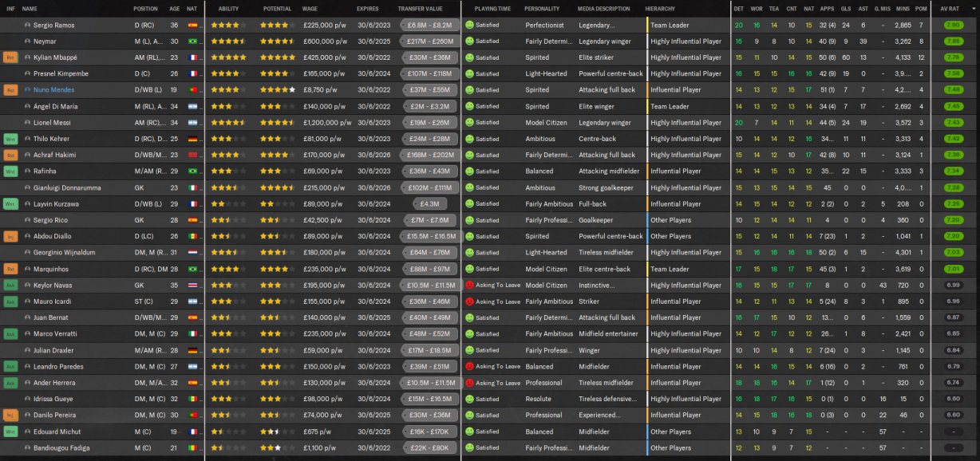Open Marco Verratti's profile link
The width and height of the screenshot is (980, 461).
(x=55, y=334)
